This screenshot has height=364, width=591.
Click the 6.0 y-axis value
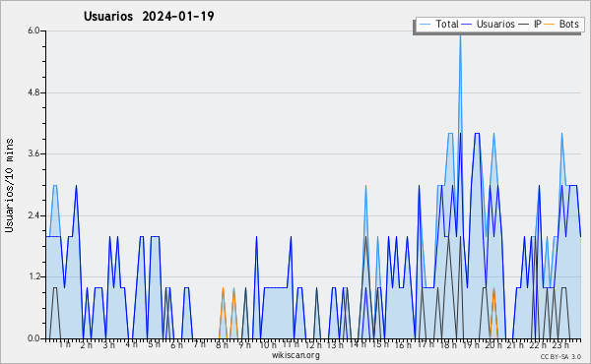pyautogui.click(x=33, y=30)
